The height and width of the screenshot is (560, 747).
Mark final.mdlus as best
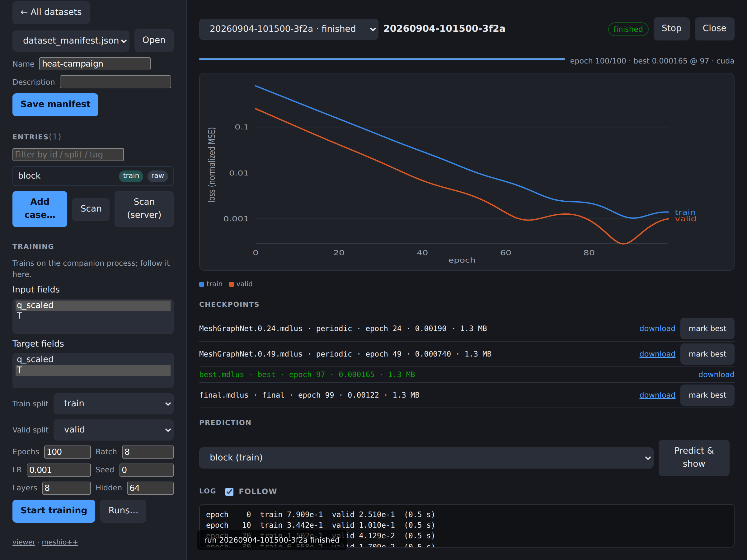pos(707,395)
